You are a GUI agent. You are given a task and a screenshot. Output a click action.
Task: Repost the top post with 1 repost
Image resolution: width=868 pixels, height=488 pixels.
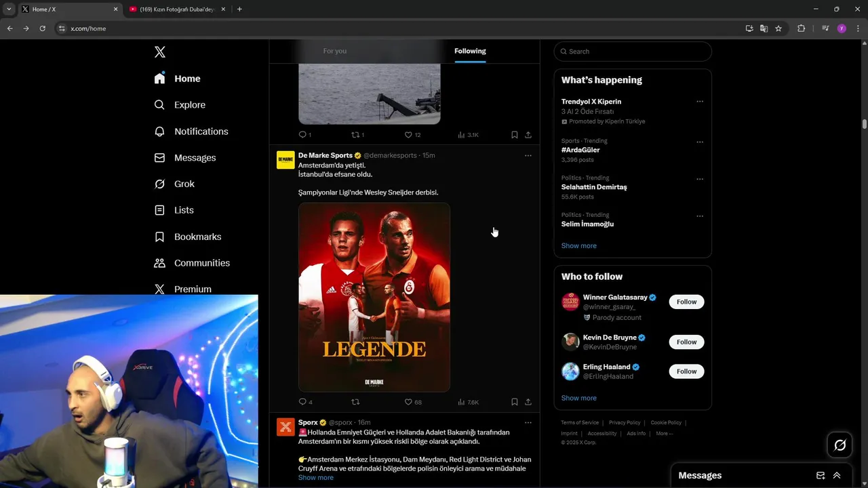[x=357, y=135]
